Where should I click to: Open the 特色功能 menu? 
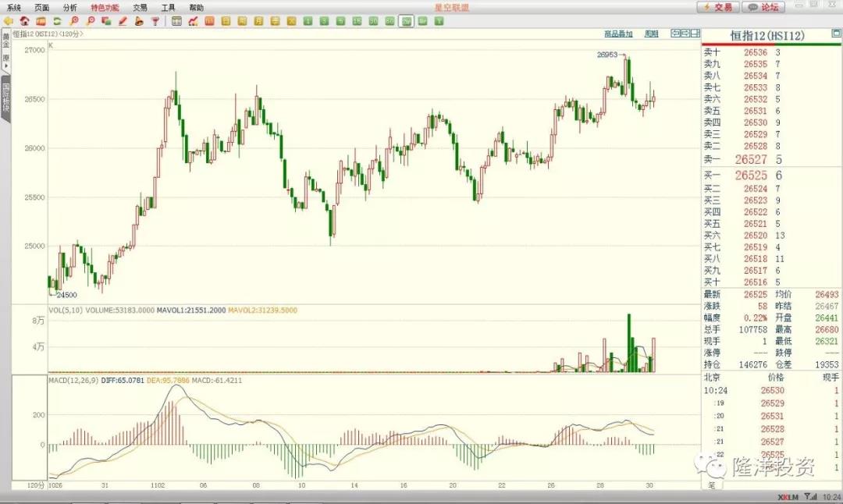pyautogui.click(x=105, y=8)
